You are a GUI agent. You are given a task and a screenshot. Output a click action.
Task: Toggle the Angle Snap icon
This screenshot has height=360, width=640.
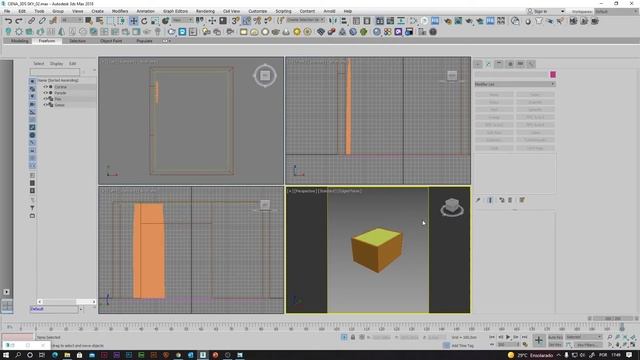[x=247, y=21]
